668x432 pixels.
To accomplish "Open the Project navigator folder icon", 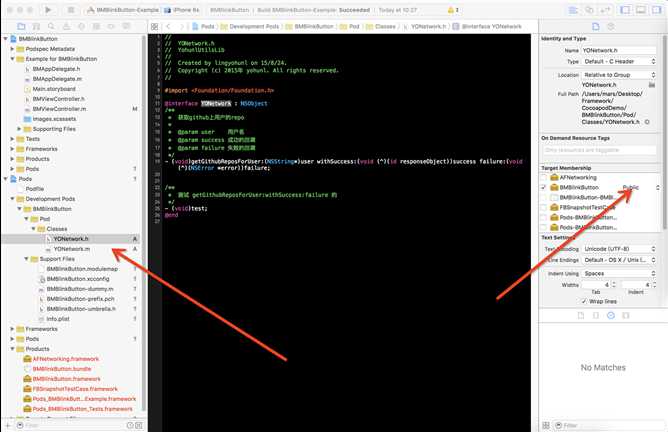I will [21, 26].
